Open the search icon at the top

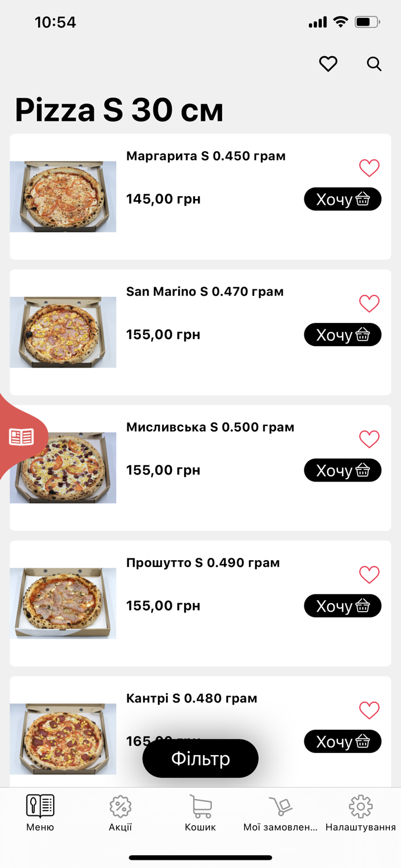pyautogui.click(x=374, y=64)
